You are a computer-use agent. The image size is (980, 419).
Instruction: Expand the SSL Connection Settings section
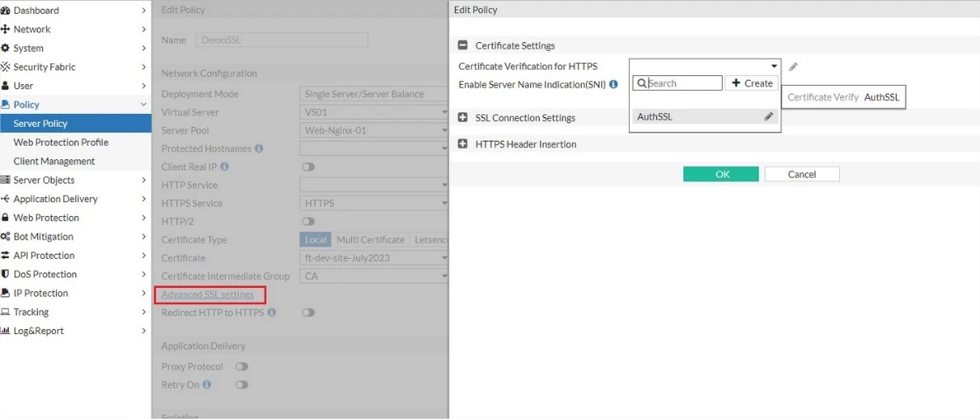(x=463, y=117)
